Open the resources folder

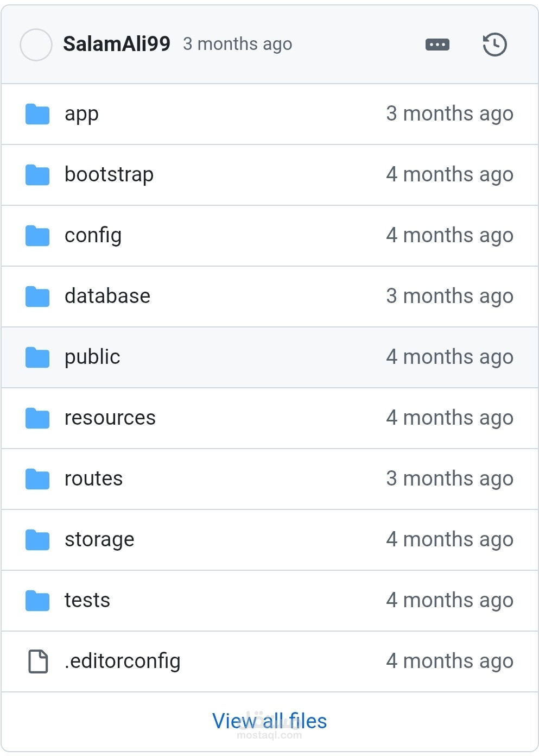pyautogui.click(x=110, y=418)
